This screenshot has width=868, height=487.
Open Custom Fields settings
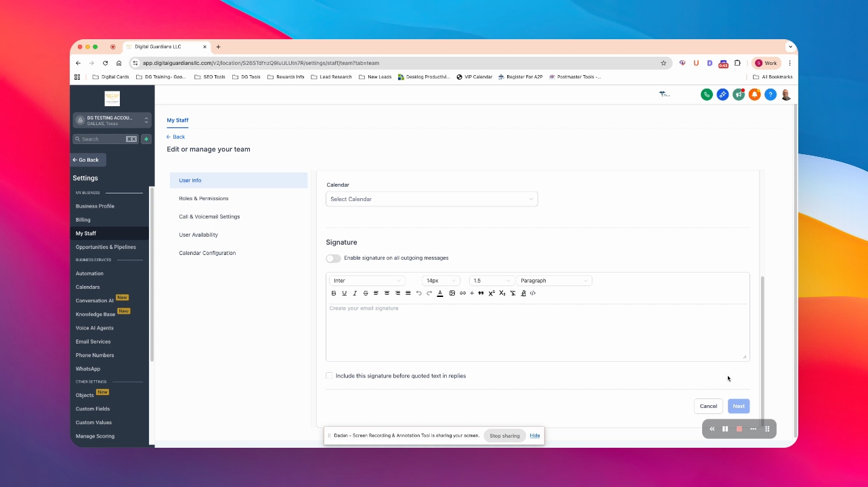[x=93, y=409]
